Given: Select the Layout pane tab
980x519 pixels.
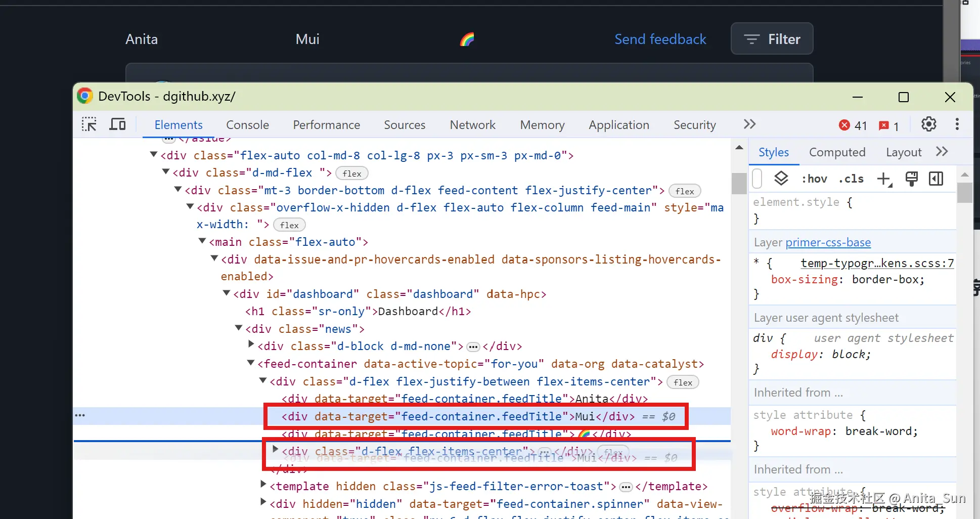Looking at the screenshot, I should click(904, 152).
